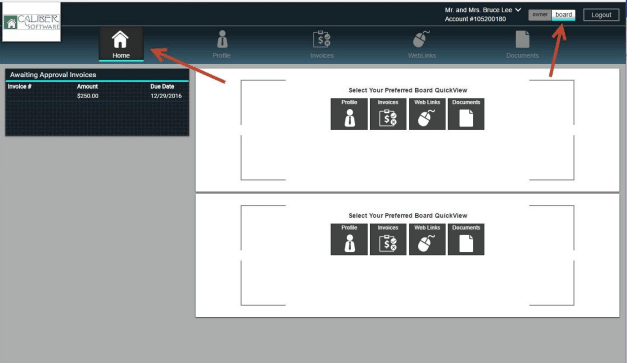Click the Due Date column header
The height and width of the screenshot is (363, 627).
(162, 86)
